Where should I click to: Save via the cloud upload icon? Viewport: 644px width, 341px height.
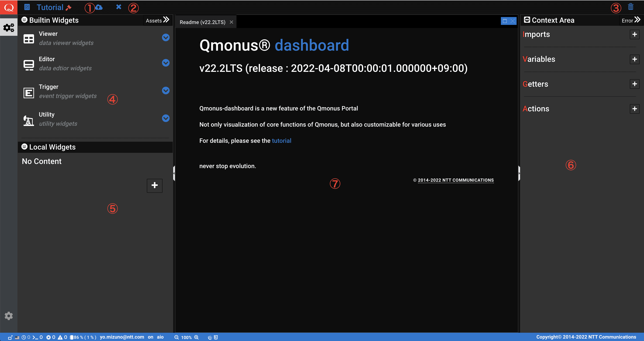click(99, 7)
